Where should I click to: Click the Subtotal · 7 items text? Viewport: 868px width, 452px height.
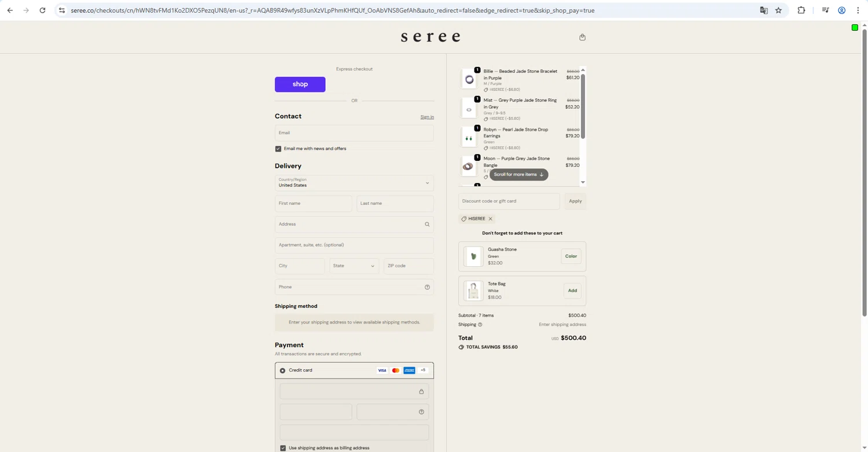(x=476, y=315)
